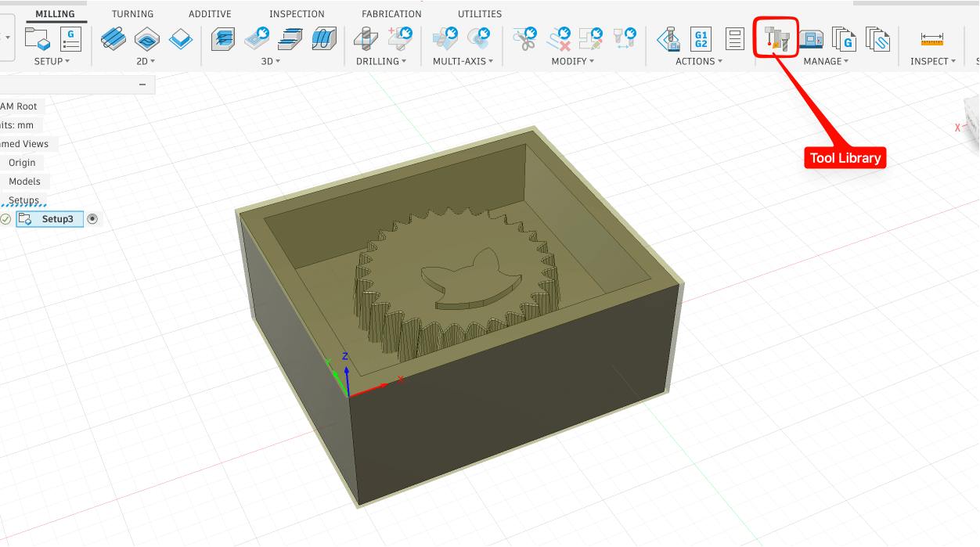The height and width of the screenshot is (547, 980).
Task: Select the Models node in browser
Action: coord(24,182)
